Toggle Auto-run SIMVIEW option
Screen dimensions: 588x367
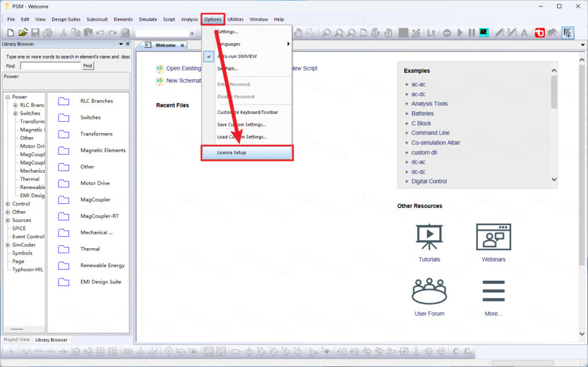click(x=238, y=56)
